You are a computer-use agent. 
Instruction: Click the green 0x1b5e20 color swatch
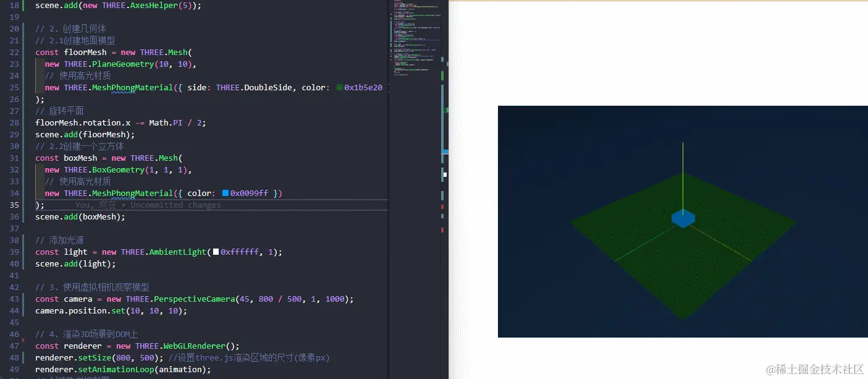[x=339, y=88]
